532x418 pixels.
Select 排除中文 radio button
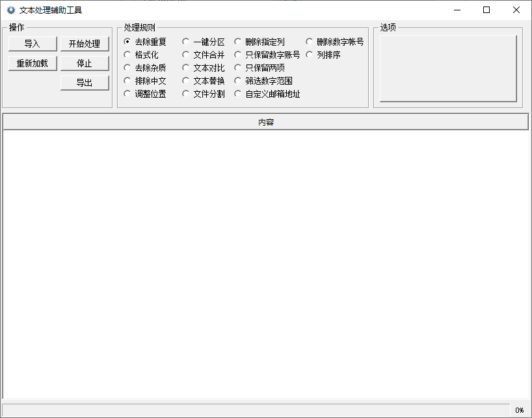tap(145, 81)
